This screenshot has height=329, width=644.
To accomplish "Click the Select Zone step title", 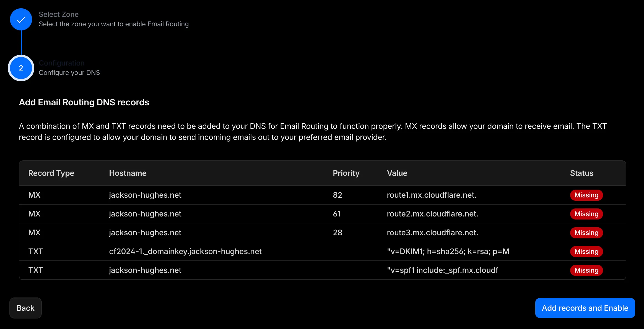I will click(59, 14).
